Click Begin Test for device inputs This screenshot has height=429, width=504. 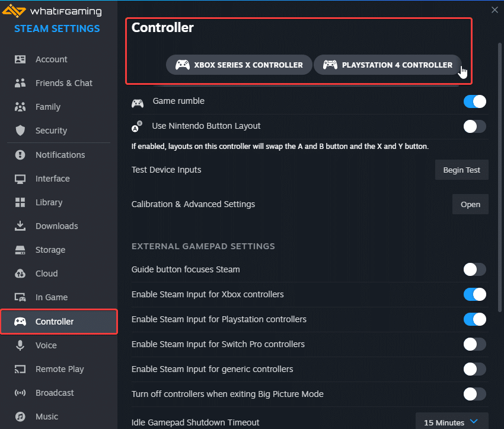(461, 170)
